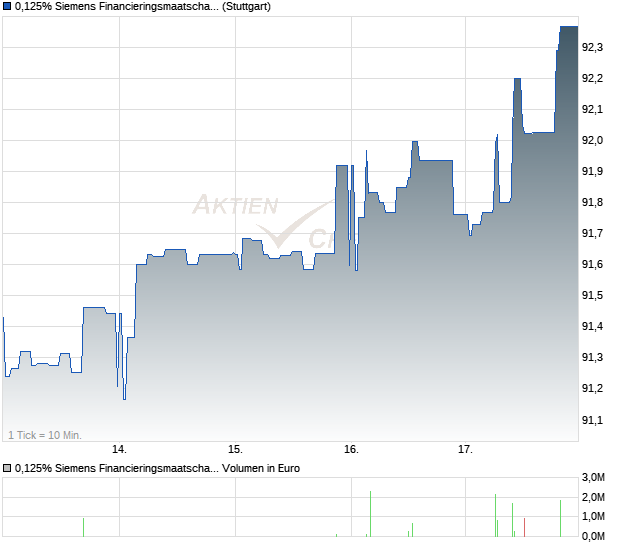The width and height of the screenshot is (620, 546).
Task: Click the gray volume legend square
Action: (x=7, y=469)
